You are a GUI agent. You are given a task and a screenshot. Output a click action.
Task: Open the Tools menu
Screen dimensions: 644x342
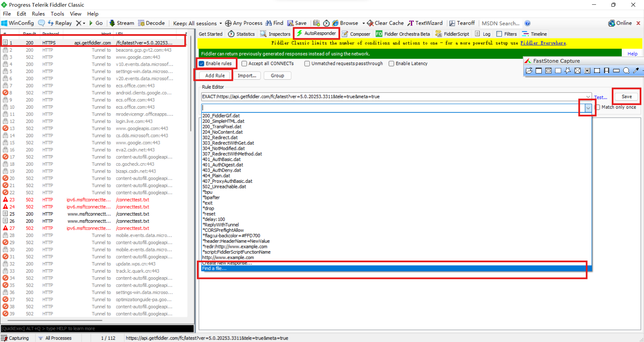pos(57,14)
